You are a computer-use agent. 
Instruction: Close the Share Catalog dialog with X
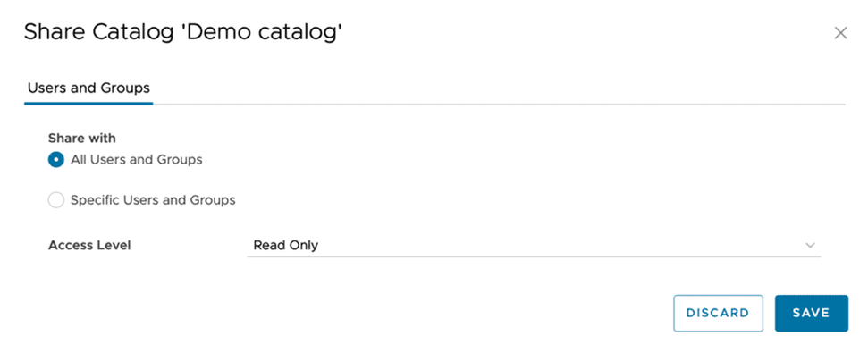click(840, 33)
